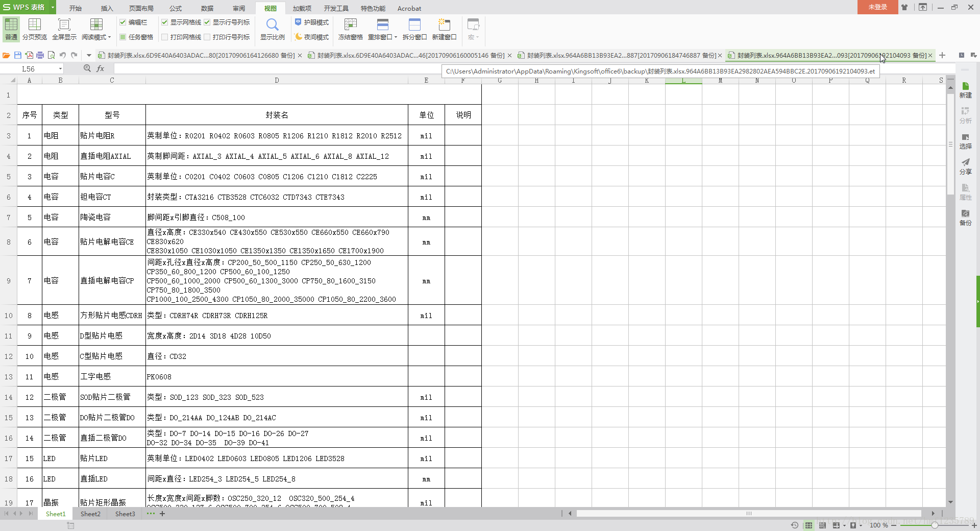Open the Name Box dropdown showing L56
The height and width of the screenshot is (531, 980).
(60, 68)
